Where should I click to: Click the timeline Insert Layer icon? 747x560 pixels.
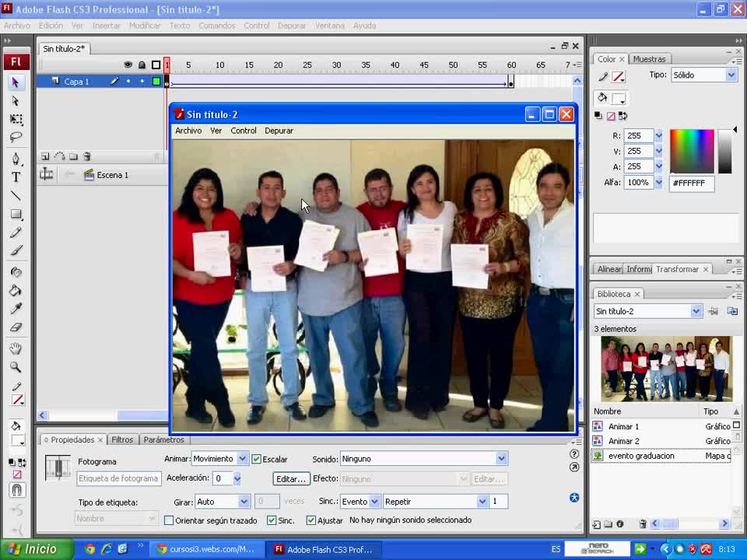45,156
